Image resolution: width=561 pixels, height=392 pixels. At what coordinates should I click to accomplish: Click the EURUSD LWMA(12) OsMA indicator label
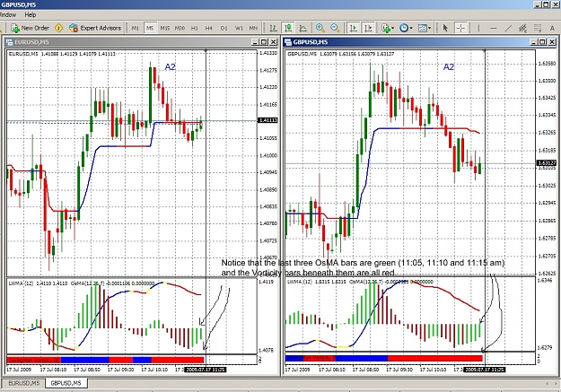(81, 283)
